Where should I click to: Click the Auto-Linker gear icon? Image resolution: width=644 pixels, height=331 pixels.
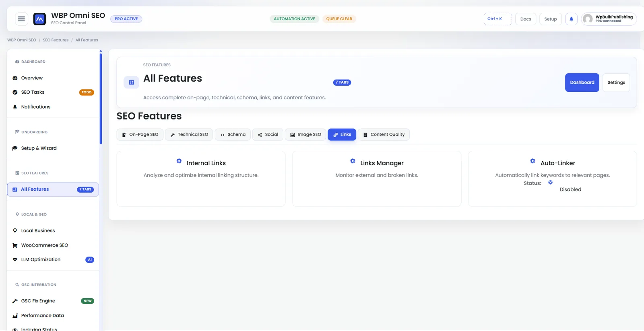533,161
